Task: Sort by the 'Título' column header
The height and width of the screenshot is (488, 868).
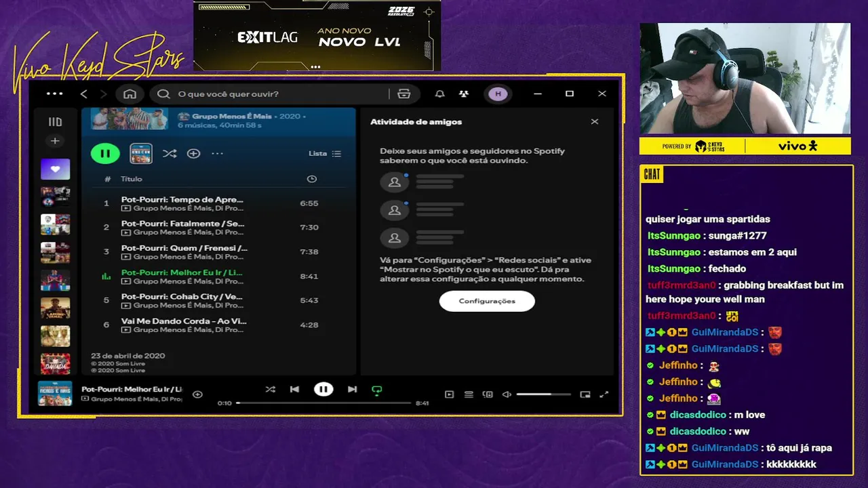Action: (x=132, y=179)
